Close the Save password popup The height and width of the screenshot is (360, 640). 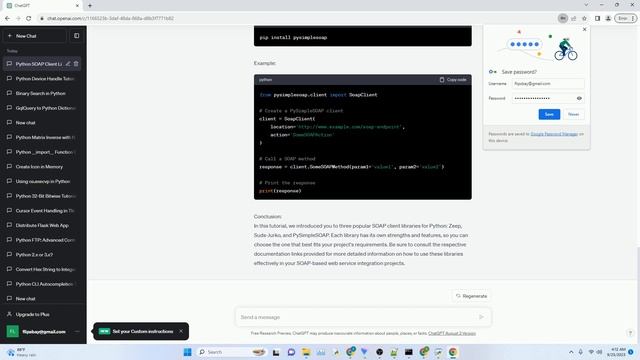pyautogui.click(x=584, y=29)
